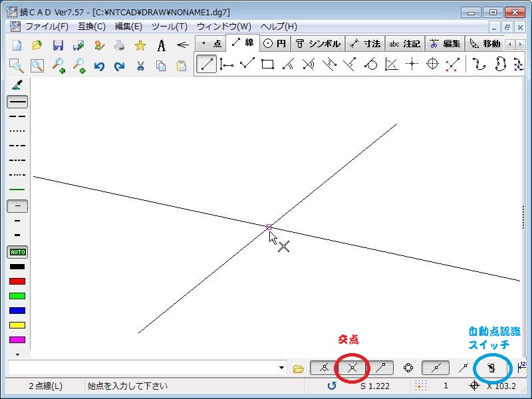Viewport: 532px width, 399px height.
Task: Save drawing with floppy disk icon
Action: tap(58, 45)
